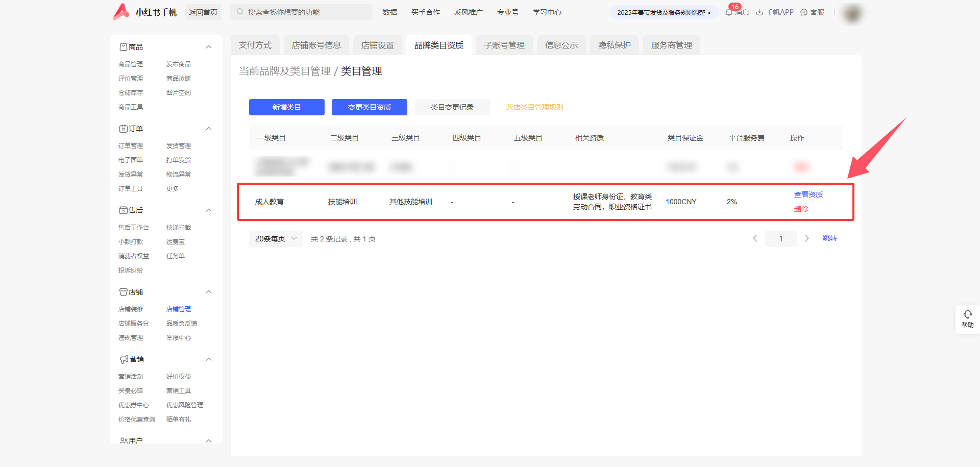Open 店铺装修 in the sidebar
This screenshot has width=980, height=467.
coord(131,309)
